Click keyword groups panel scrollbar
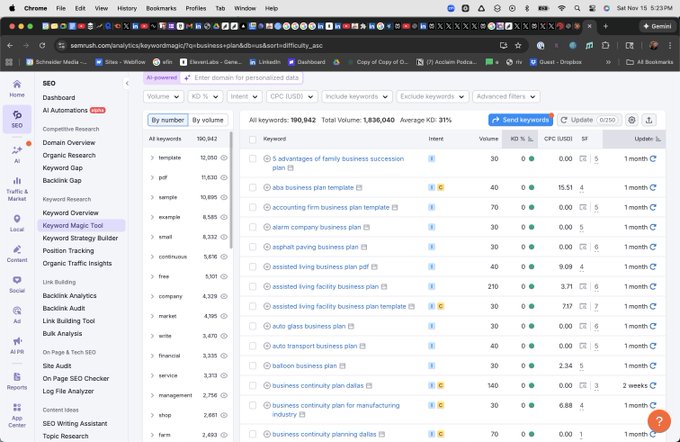680x442 pixels. [x=231, y=190]
